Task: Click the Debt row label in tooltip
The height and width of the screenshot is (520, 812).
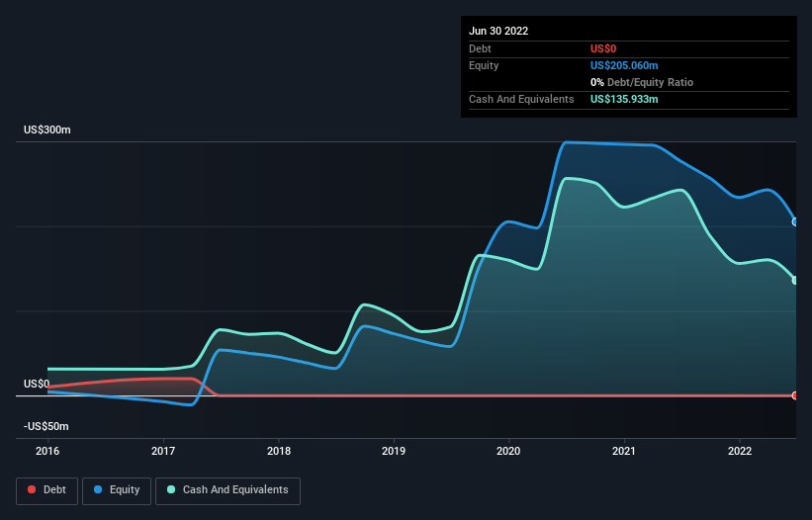Action: [480, 48]
